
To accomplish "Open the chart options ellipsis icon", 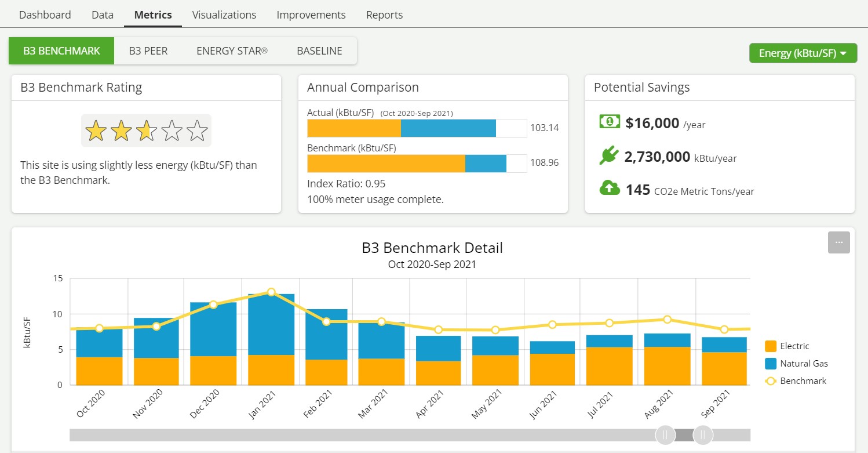I will tap(838, 242).
